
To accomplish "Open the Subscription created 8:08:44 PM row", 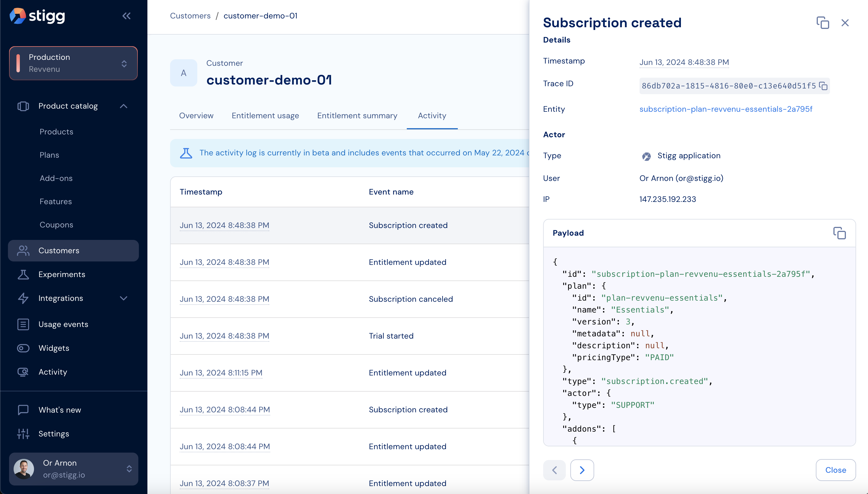I will click(350, 410).
